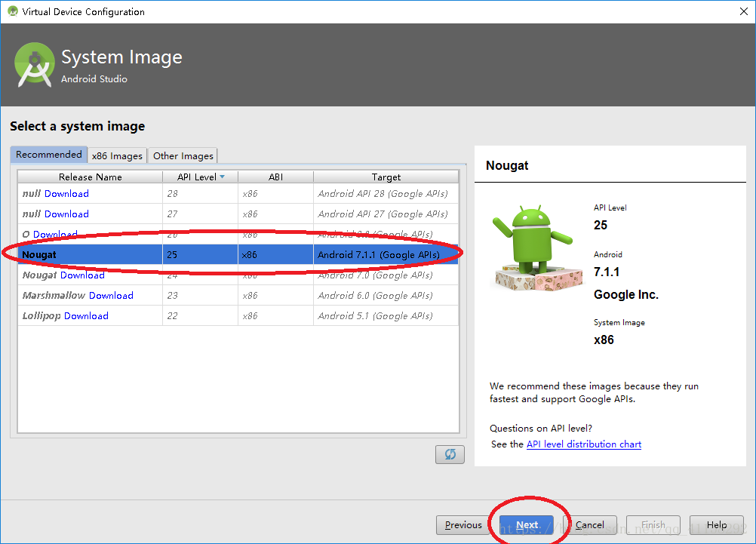Image resolution: width=756 pixels, height=544 pixels.
Task: Open the x86 Images tab
Action: pyautogui.click(x=117, y=155)
